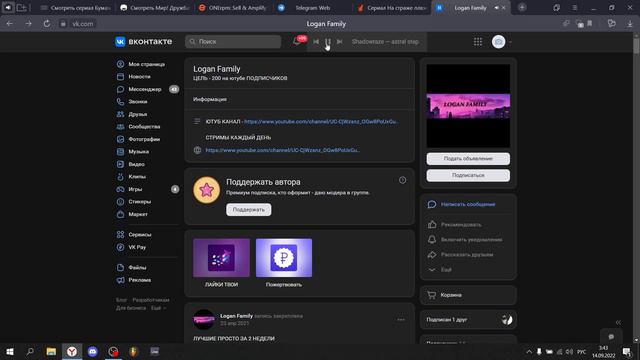Open Windows taskbar search
The height and width of the screenshot is (360, 640).
(x=30, y=351)
